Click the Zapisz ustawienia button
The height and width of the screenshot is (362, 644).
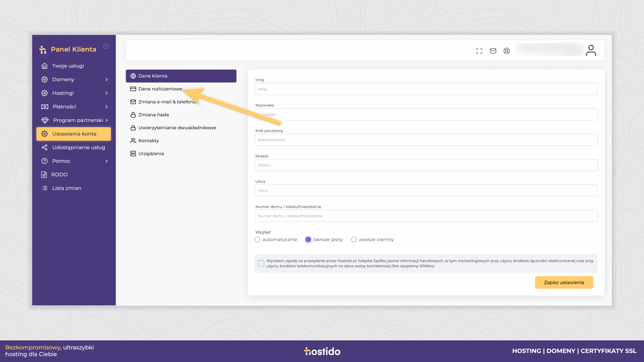click(x=564, y=282)
